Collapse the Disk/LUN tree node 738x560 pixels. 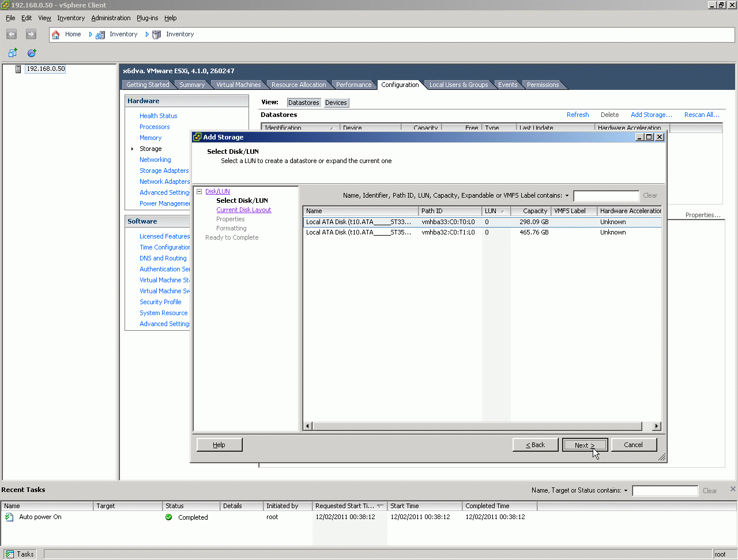pyautogui.click(x=199, y=192)
